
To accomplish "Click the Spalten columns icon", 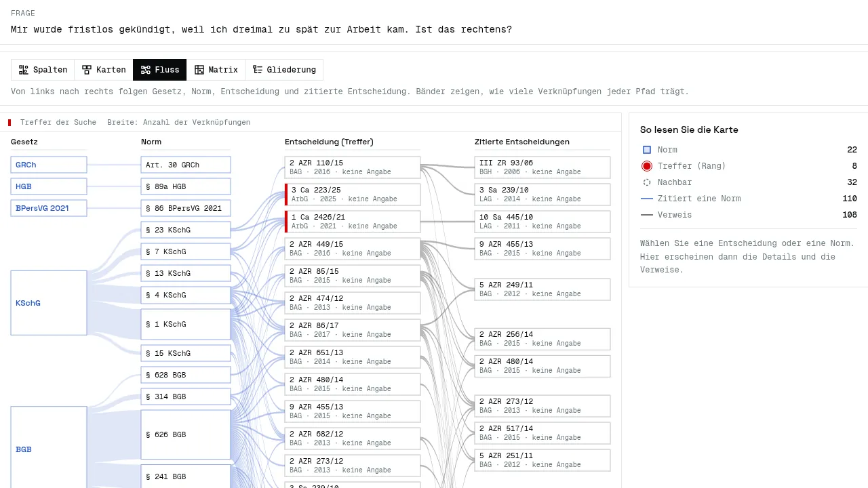I will [x=24, y=70].
